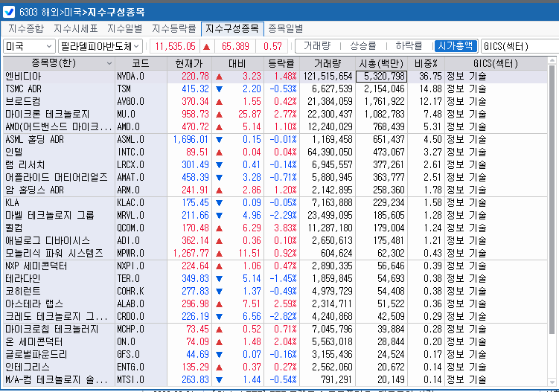
Task: Click the index value 11,535.05
Action: [x=175, y=46]
